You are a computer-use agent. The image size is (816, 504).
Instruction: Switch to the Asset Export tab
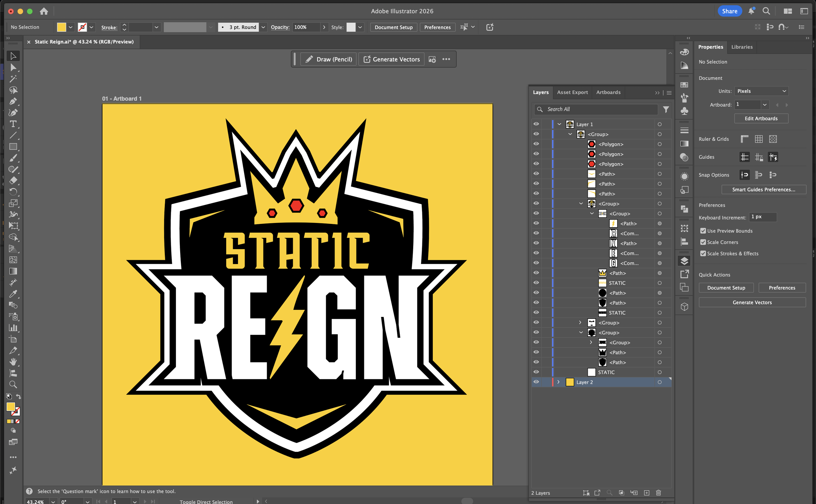[572, 92]
